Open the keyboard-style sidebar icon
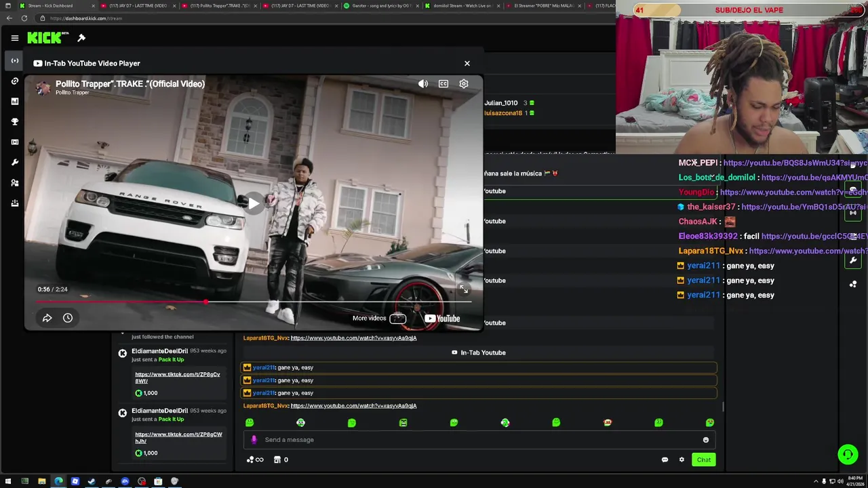The width and height of the screenshot is (868, 488). pyautogui.click(x=14, y=142)
